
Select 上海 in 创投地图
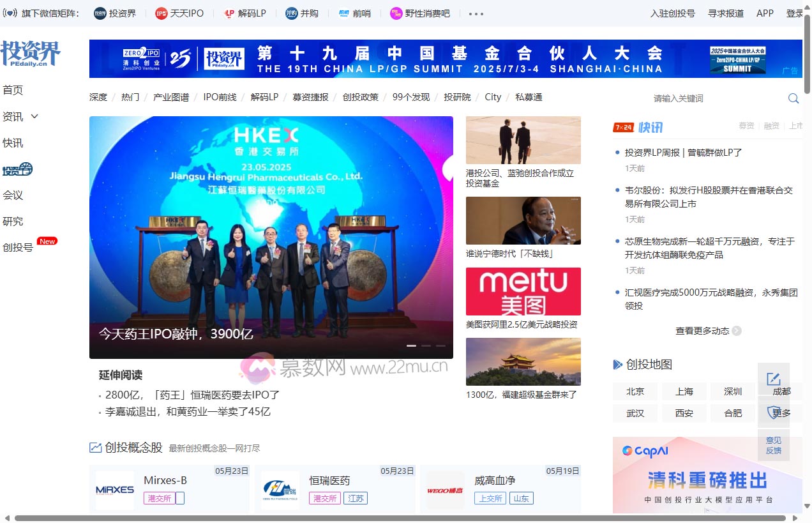pyautogui.click(x=684, y=391)
